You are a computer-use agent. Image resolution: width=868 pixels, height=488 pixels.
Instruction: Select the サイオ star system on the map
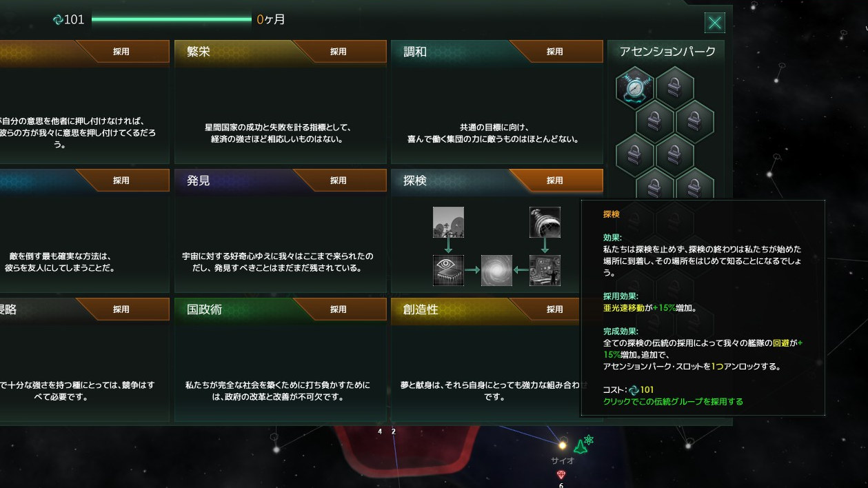[563, 445]
